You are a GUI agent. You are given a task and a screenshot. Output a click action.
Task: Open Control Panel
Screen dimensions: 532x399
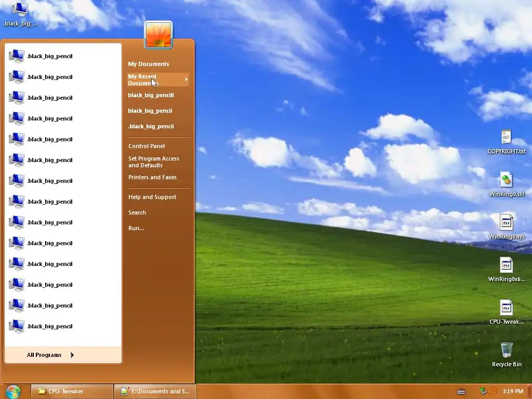click(147, 146)
